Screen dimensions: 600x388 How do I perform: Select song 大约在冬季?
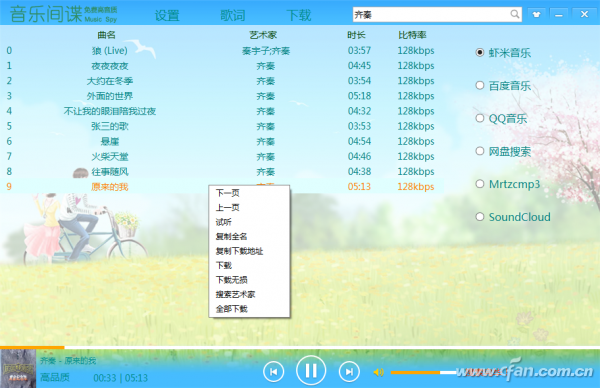click(109, 81)
